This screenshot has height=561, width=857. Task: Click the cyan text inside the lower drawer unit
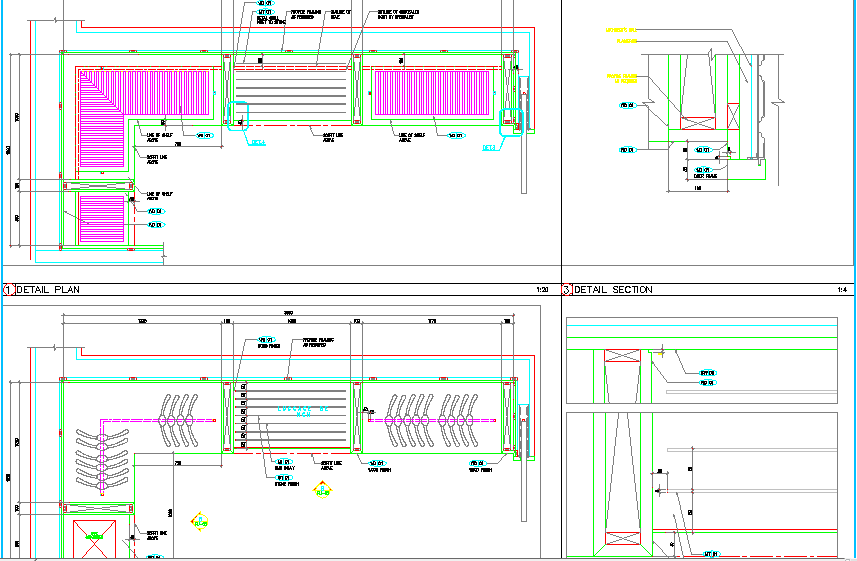(302, 409)
